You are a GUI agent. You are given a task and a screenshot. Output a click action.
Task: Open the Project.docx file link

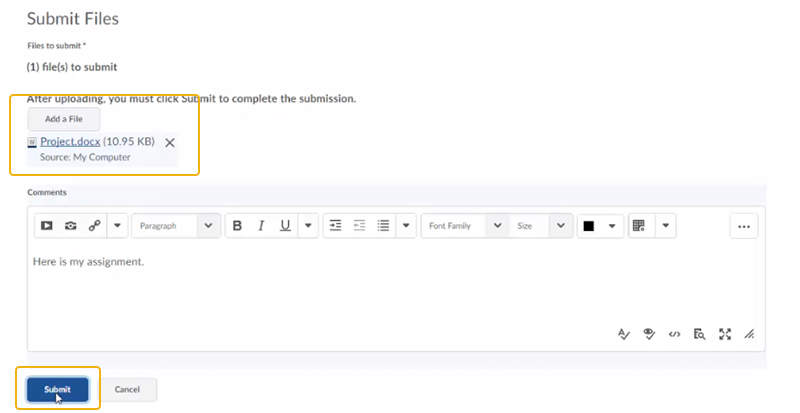point(70,142)
